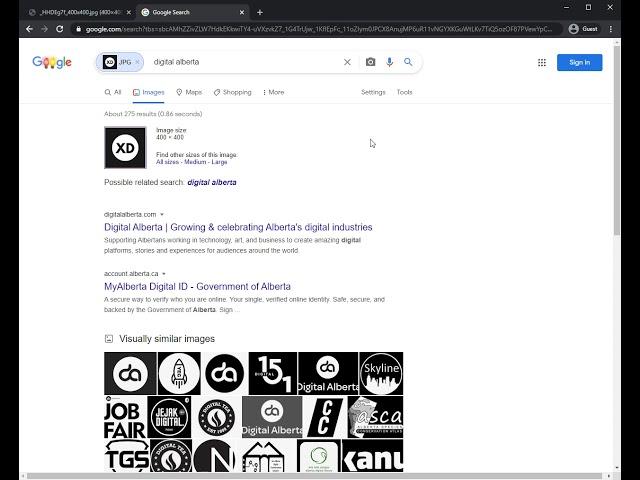The width and height of the screenshot is (640, 480).
Task: Switch to the _HHDIg7f_400x400.jpg tab
Action: 80,12
